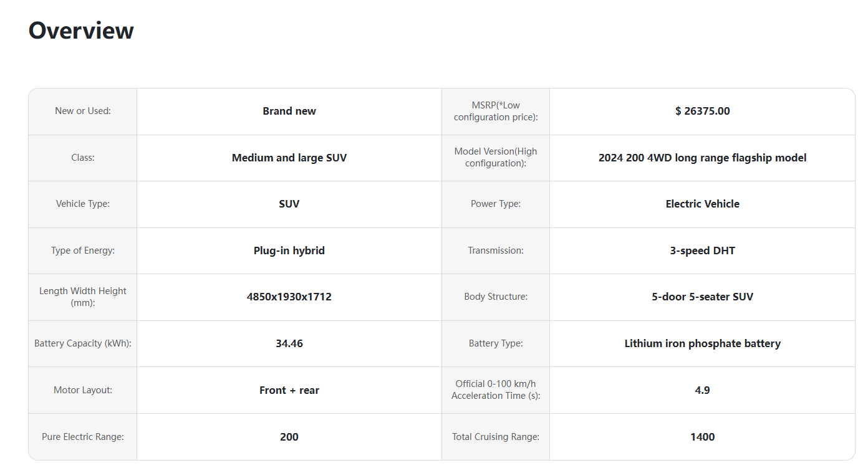Screen dimensions: 868x473
Task: Click the 'Medium and large SUV' value
Action: [x=289, y=158]
